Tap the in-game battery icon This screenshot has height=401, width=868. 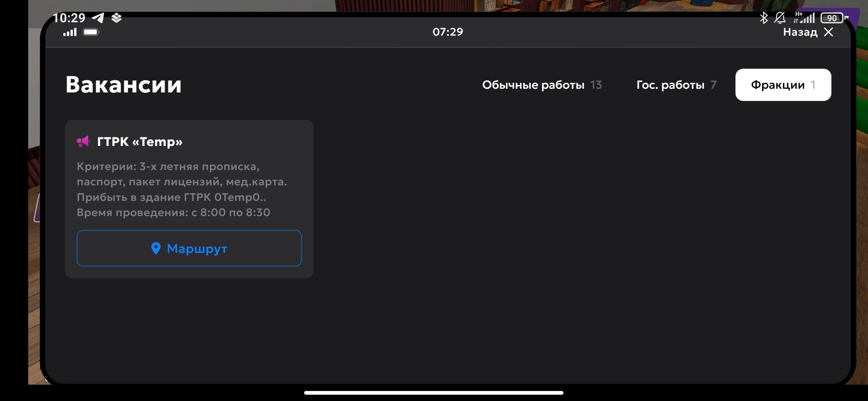click(91, 32)
